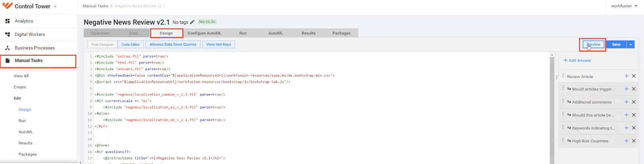Switch to the Run tab
This screenshot has height=164, width=644.
tap(243, 33)
